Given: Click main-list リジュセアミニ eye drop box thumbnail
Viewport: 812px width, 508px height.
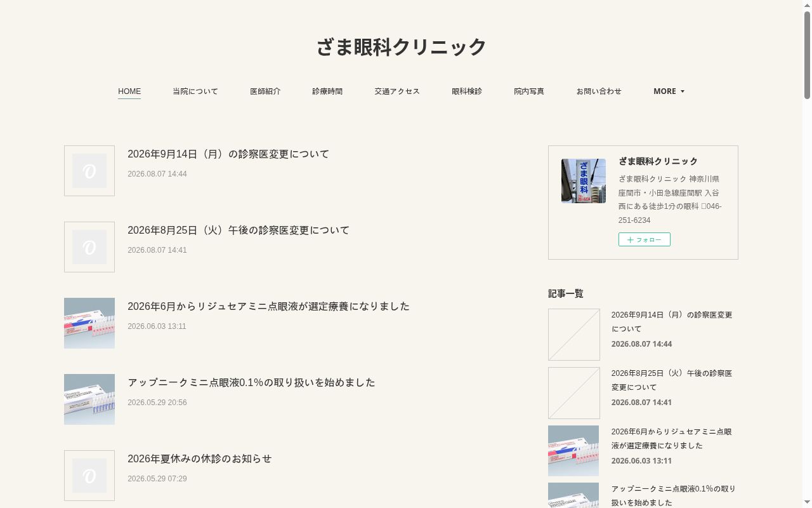Looking at the screenshot, I should 89,323.
